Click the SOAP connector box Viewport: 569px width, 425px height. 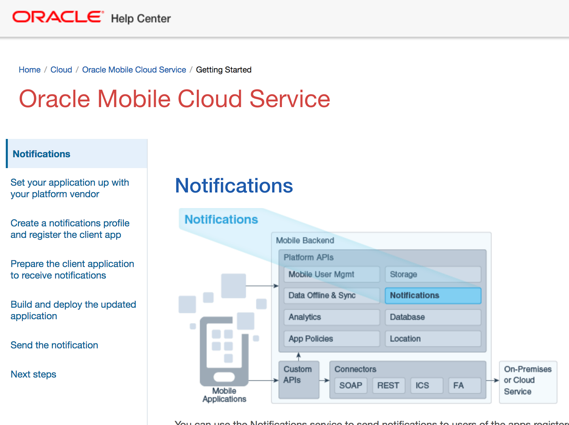pyautogui.click(x=351, y=385)
